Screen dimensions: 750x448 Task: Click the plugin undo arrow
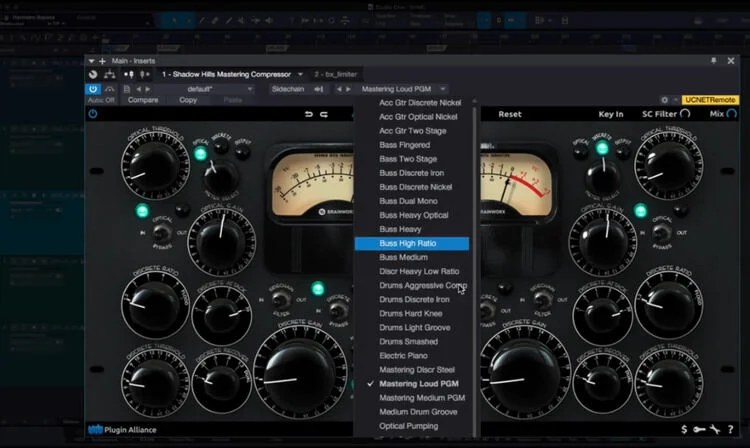coord(309,114)
